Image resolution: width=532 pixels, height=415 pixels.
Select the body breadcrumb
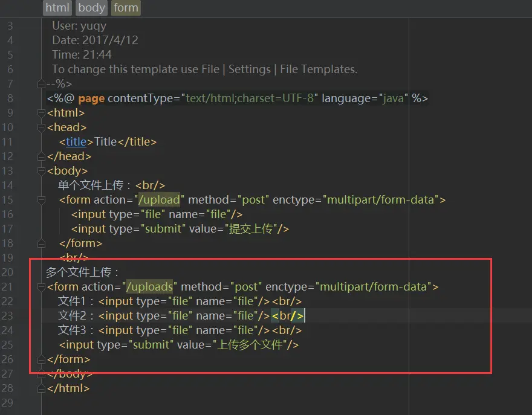coord(91,8)
